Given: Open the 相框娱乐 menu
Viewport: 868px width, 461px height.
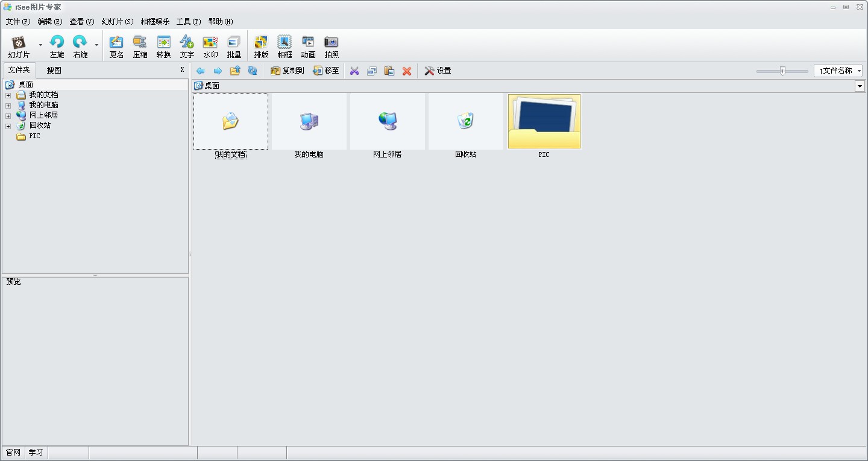Looking at the screenshot, I should 155,21.
